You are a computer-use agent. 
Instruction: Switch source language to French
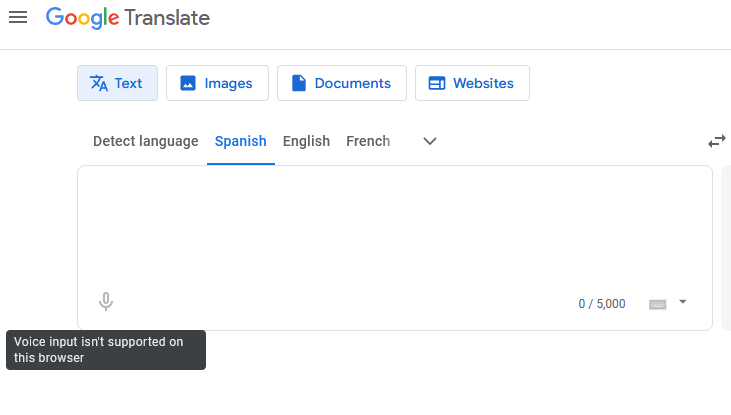(x=368, y=141)
